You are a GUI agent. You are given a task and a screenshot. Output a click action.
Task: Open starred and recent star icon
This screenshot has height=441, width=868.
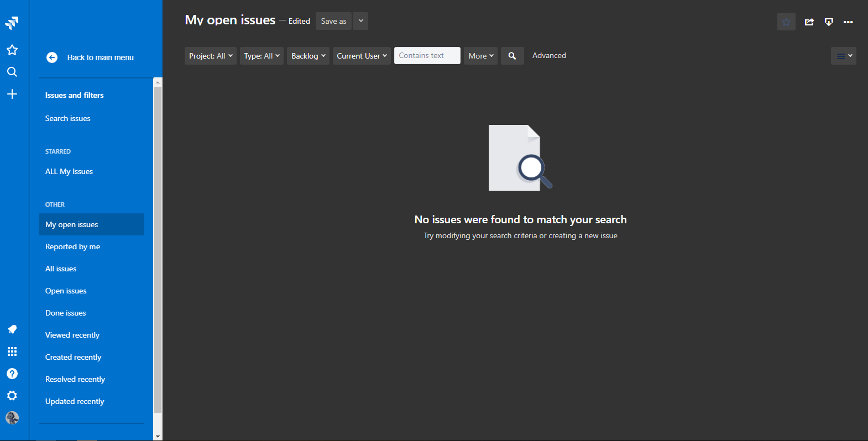(12, 50)
